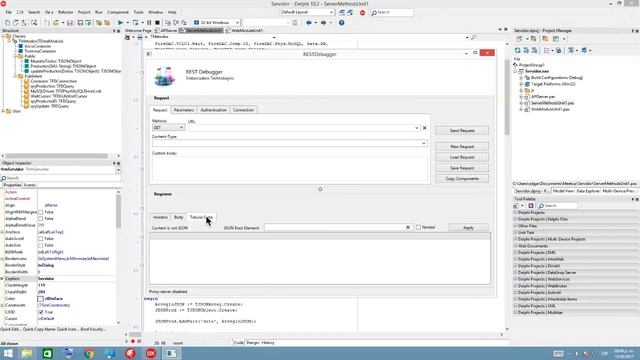Switch to the Parameters tab in REST Debugger
This screenshot has width=640, height=360.
[184, 110]
